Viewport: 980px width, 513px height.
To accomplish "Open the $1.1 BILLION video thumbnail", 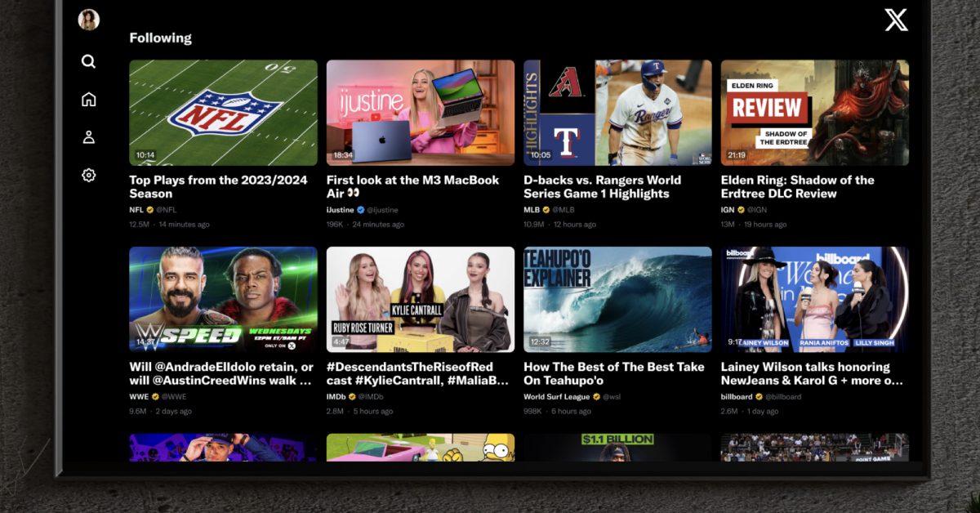I will coord(617,447).
